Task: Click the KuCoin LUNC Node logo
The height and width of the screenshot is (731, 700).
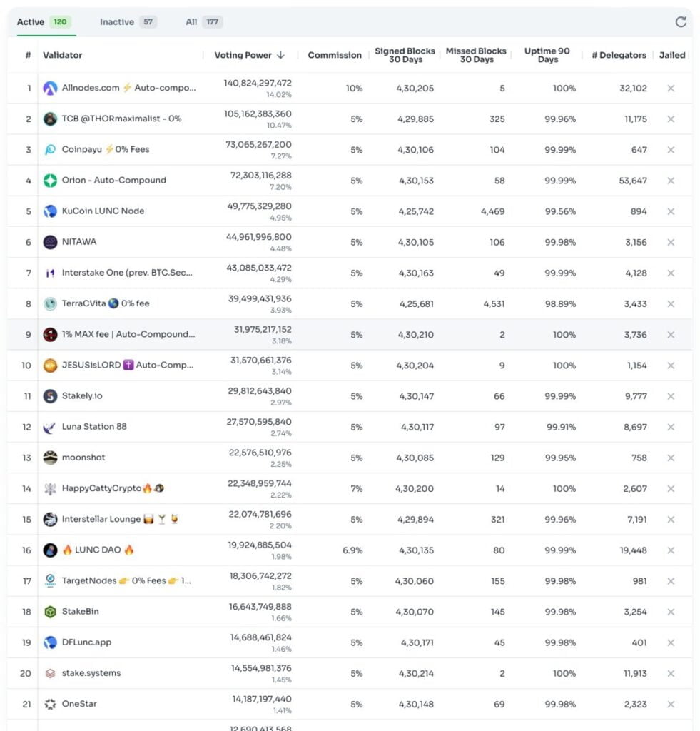Action: (x=50, y=211)
